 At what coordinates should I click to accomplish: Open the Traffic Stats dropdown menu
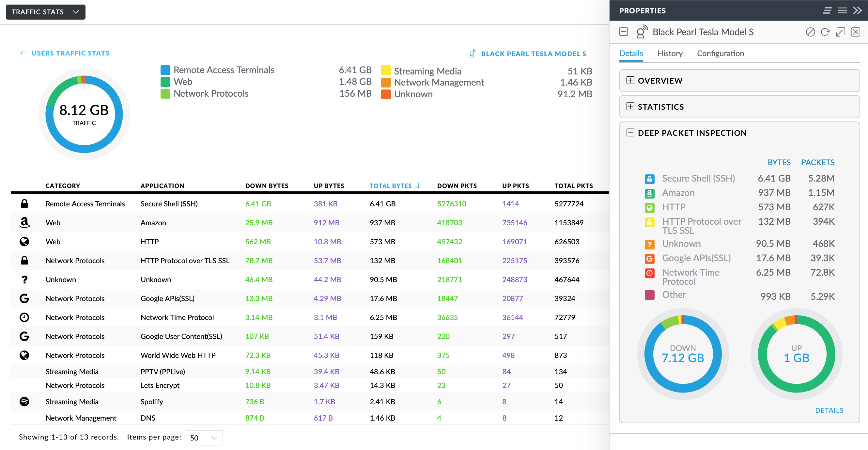pos(45,12)
